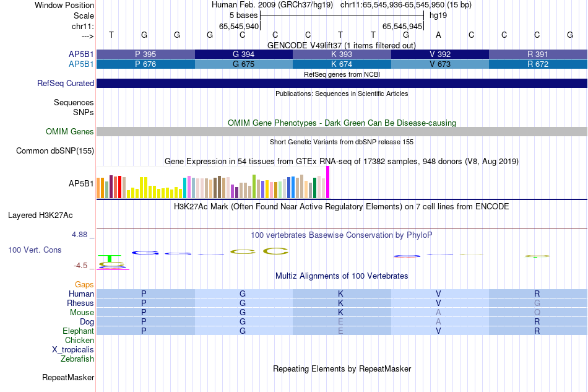Open the Common dbSNP(155) track label
The height and width of the screenshot is (392, 588).
tap(54, 151)
